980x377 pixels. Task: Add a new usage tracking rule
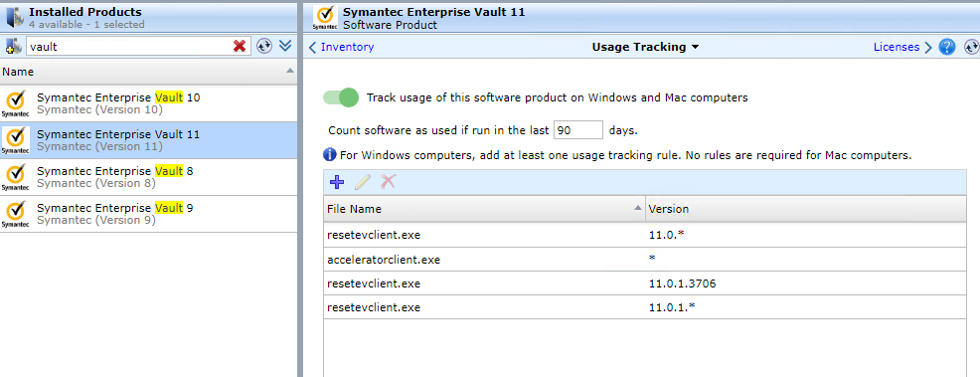pos(337,182)
